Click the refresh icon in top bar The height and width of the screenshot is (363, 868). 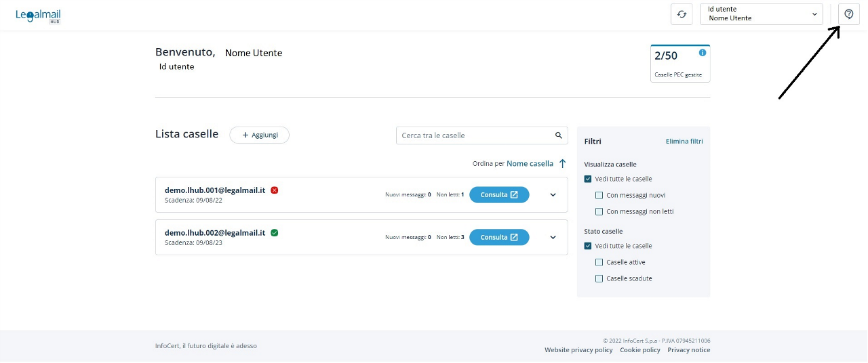pos(682,14)
